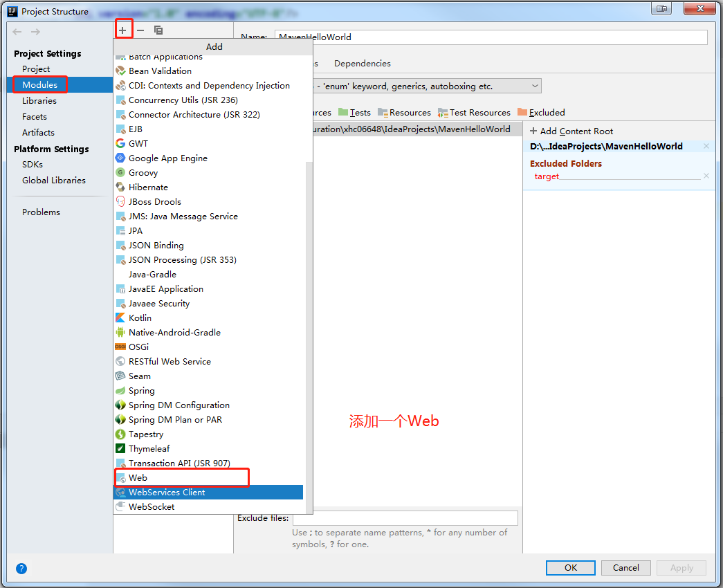Open help with the question mark icon

(21, 569)
